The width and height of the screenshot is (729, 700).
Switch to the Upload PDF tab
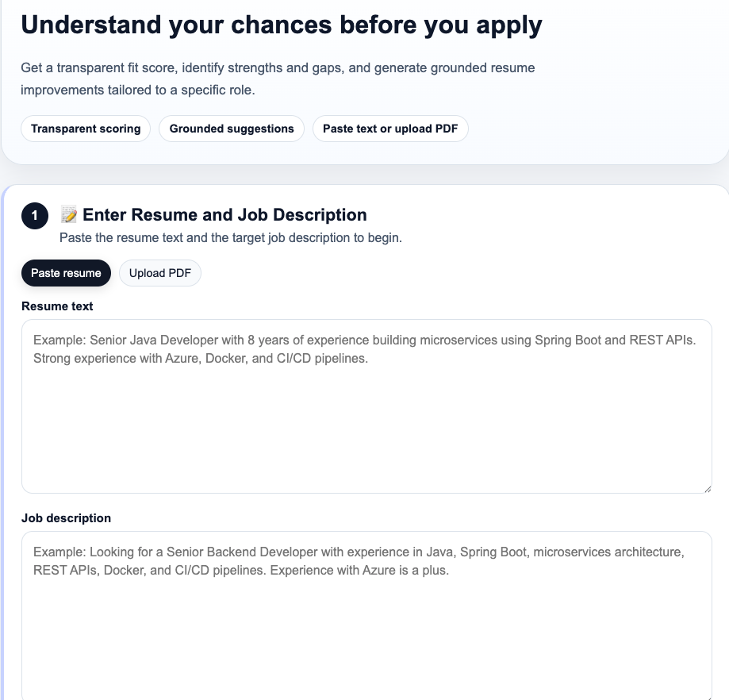coord(160,273)
